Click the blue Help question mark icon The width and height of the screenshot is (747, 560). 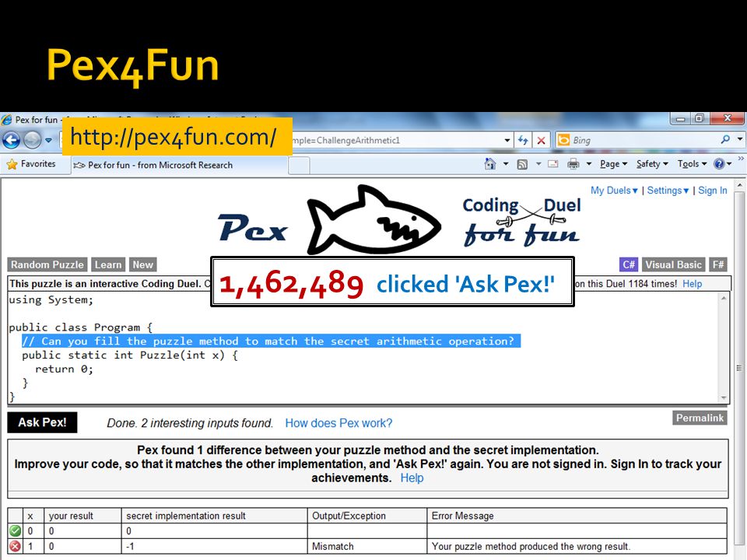(x=719, y=164)
